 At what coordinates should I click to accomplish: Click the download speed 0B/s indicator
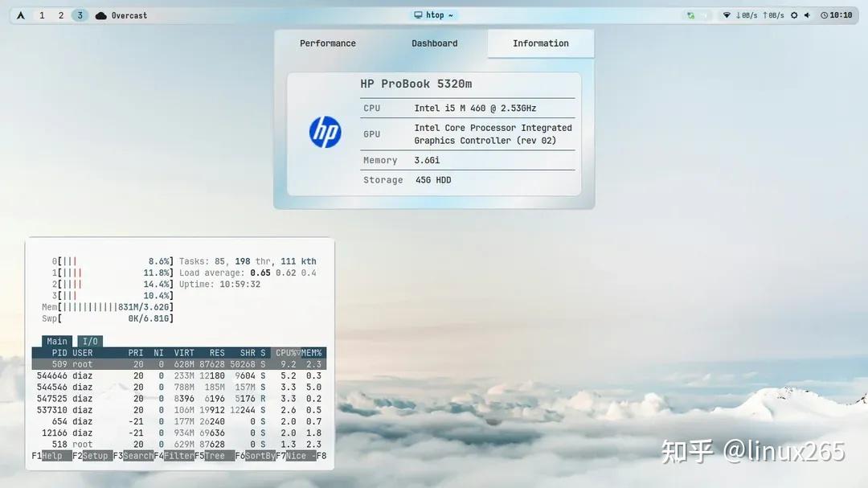coord(746,15)
